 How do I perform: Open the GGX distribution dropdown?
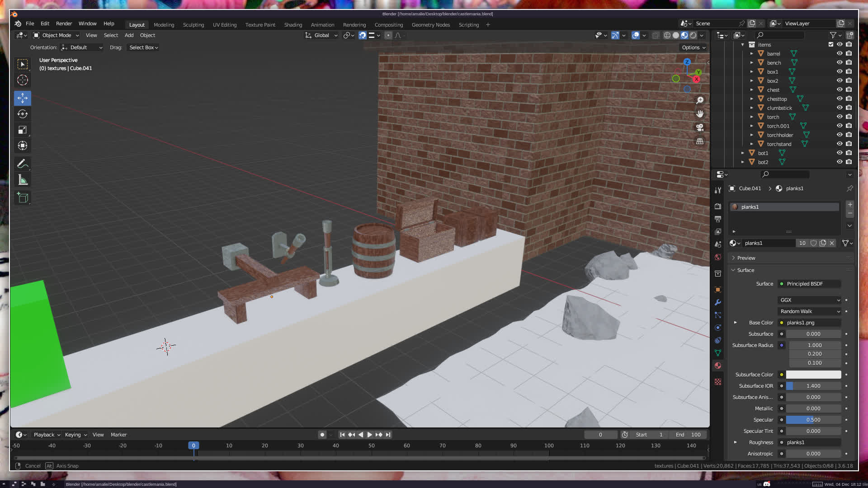point(809,300)
